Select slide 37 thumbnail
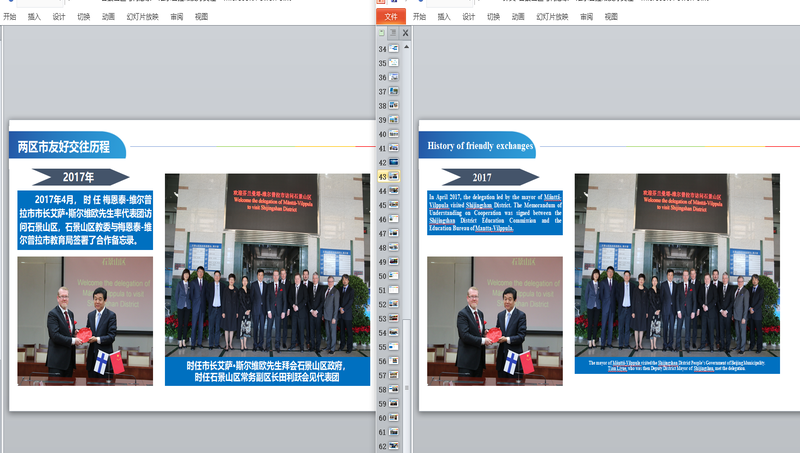Viewport: 800px width, 453px height. [393, 91]
